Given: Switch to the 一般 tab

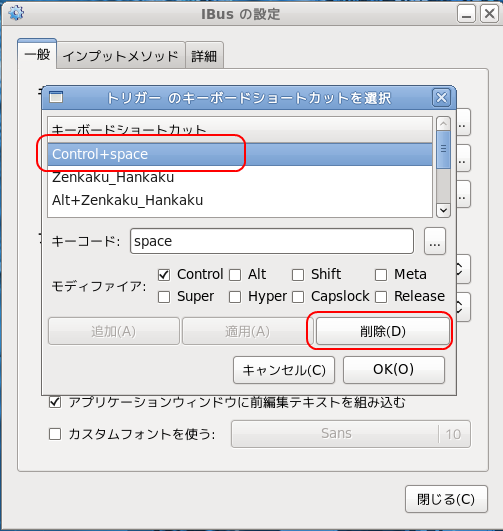Looking at the screenshot, I should point(37,54).
